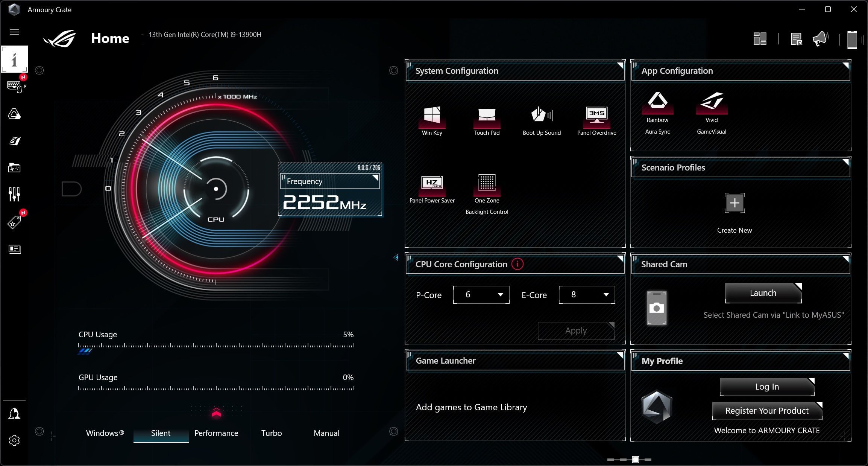
Task: Open News sidebar icon
Action: [x=14, y=249]
